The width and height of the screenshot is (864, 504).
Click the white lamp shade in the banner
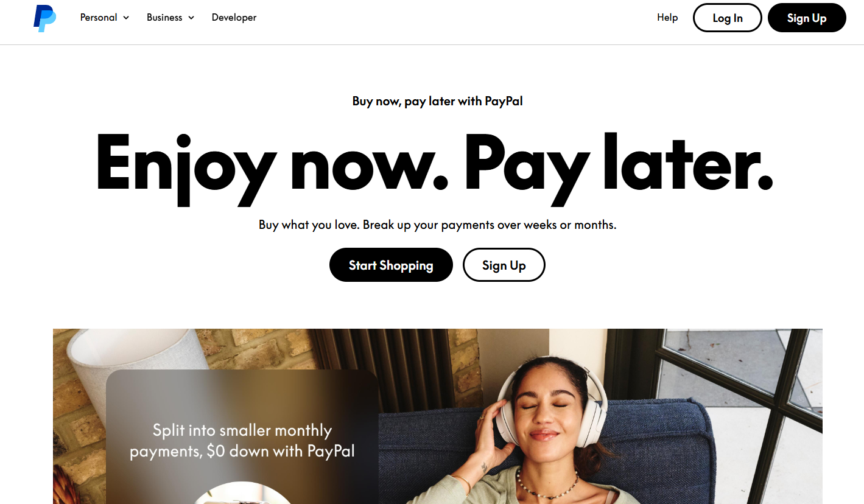[131, 365]
